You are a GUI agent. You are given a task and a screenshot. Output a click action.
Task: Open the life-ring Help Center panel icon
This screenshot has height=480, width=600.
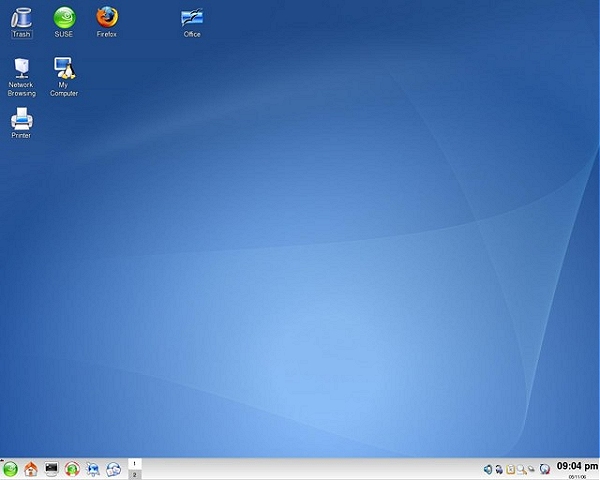coord(72,469)
